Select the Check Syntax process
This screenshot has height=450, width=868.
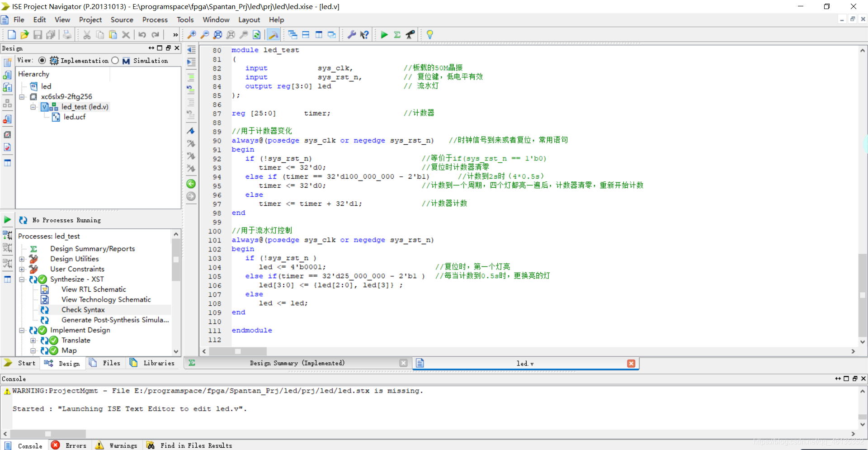[83, 310]
